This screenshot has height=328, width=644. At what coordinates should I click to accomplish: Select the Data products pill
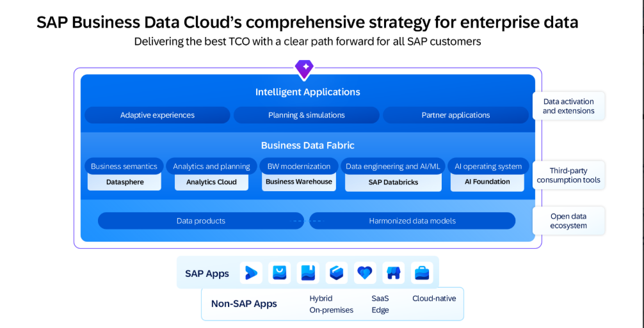click(x=201, y=221)
